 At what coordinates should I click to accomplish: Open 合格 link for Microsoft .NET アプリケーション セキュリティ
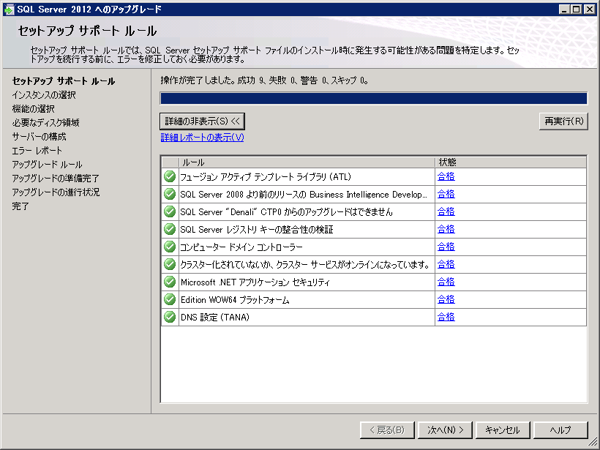446,282
